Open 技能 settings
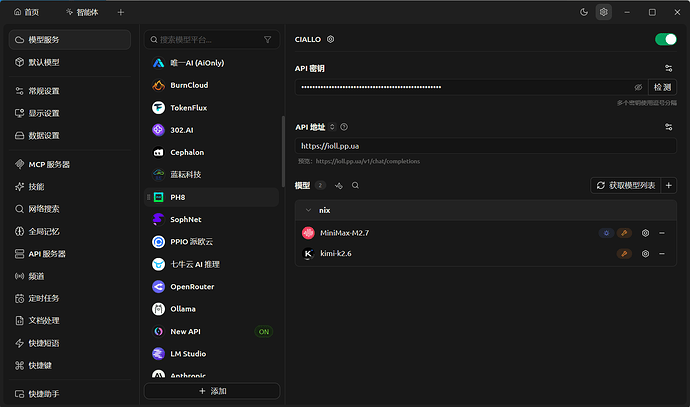Image resolution: width=690 pixels, height=407 pixels. pos(70,187)
